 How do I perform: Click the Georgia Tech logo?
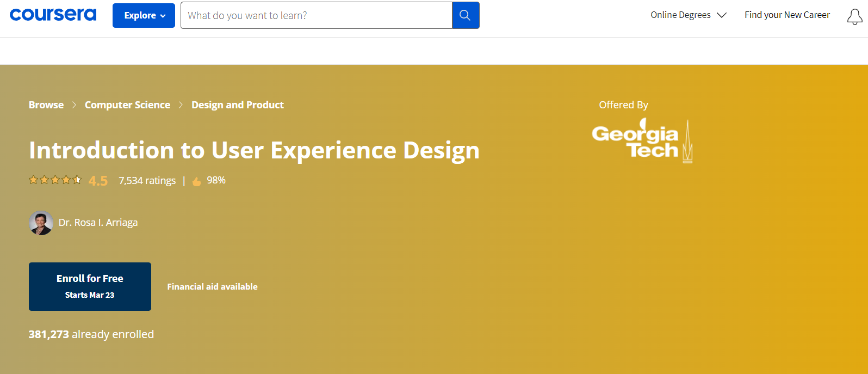coord(642,142)
